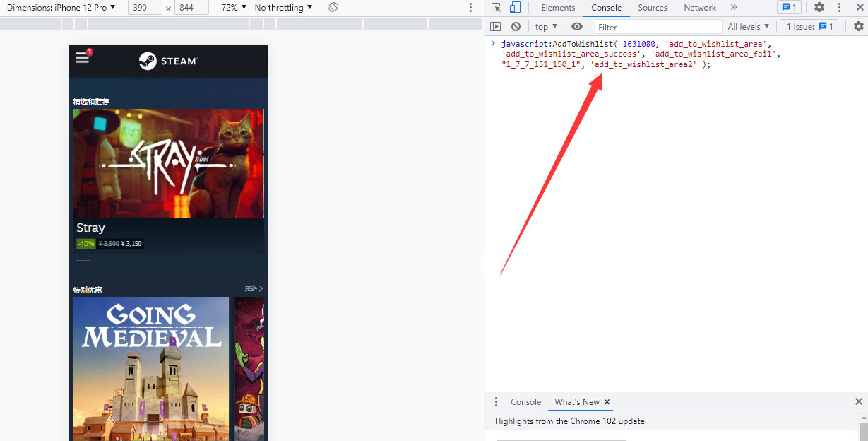Edit the viewport height 844 field
This screenshot has height=441, width=868.
191,7
